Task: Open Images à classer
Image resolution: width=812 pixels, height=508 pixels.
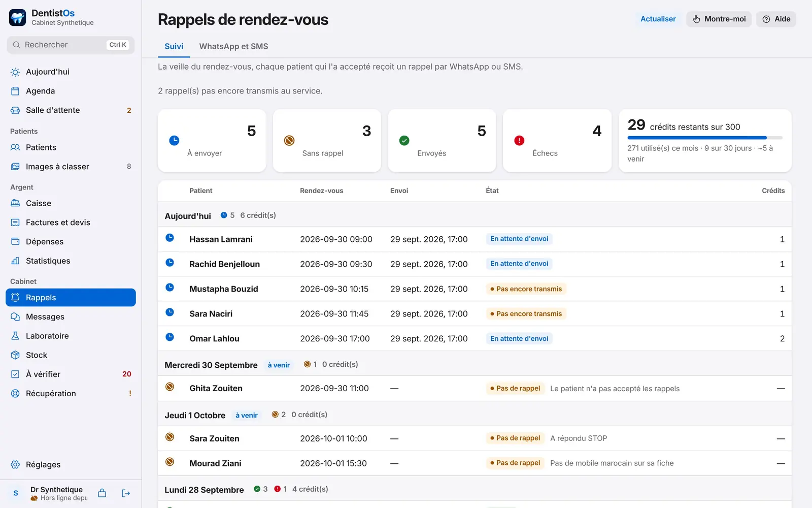Action: pyautogui.click(x=71, y=167)
